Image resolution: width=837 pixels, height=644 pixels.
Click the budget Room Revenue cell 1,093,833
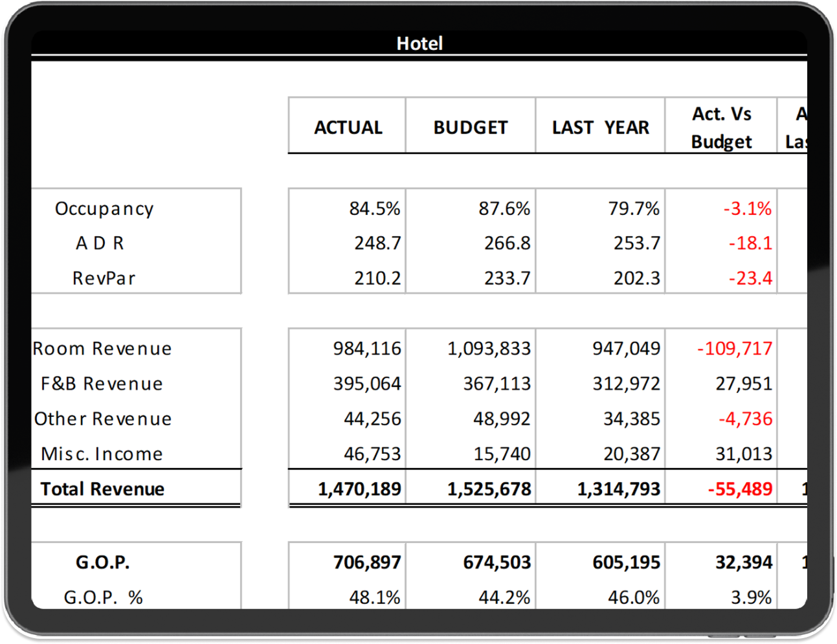click(489, 349)
